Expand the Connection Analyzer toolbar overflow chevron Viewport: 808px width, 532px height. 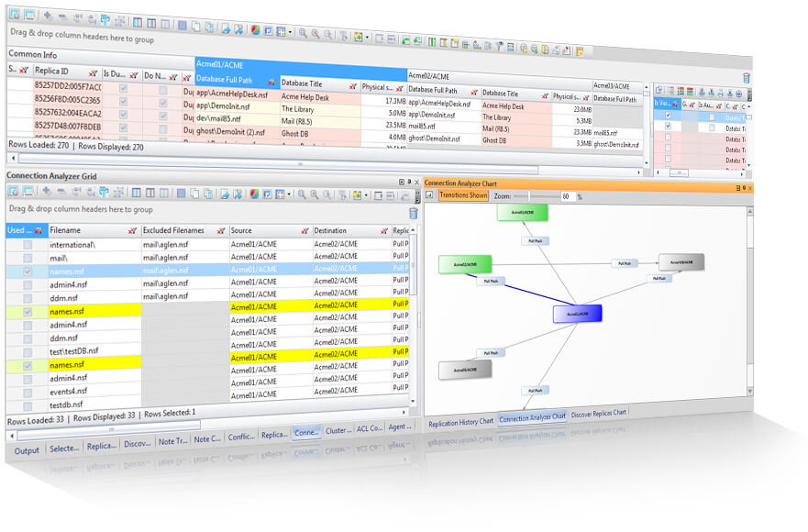pos(417,196)
